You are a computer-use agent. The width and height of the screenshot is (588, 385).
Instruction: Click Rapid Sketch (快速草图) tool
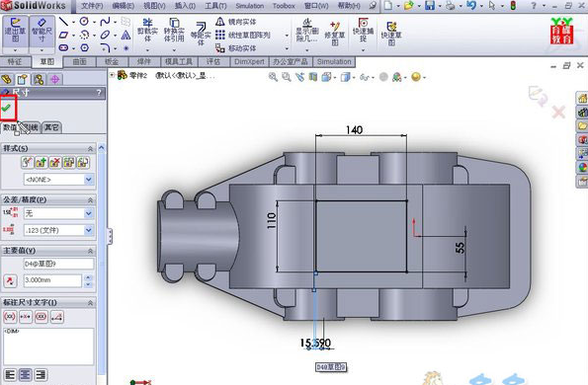(x=391, y=34)
